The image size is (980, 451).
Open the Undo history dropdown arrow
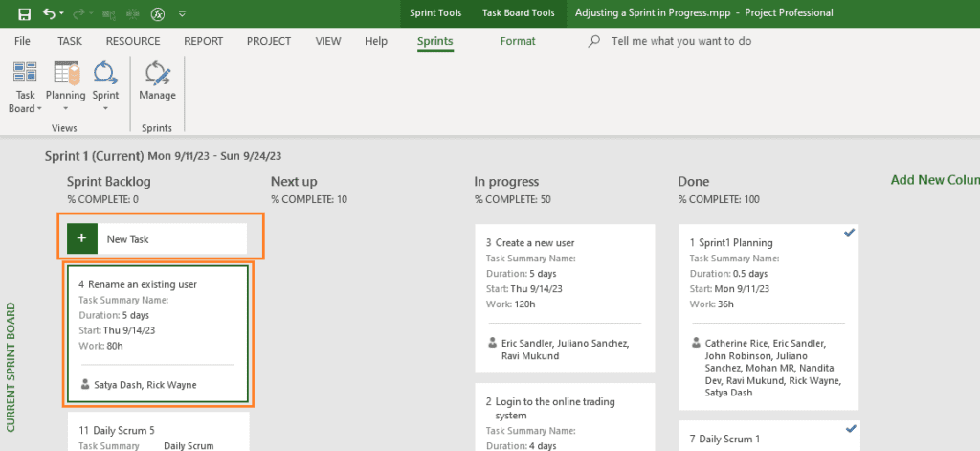(x=62, y=13)
